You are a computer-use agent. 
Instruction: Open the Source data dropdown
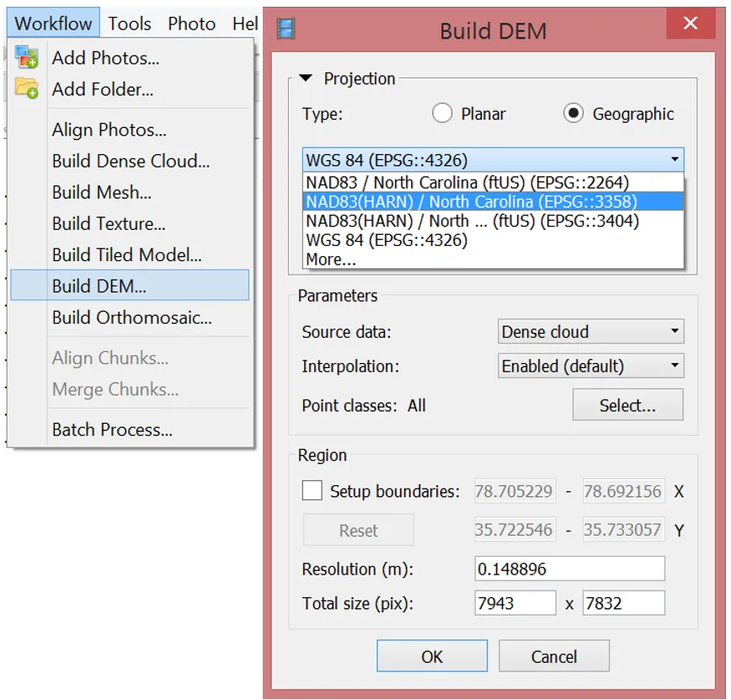590,332
